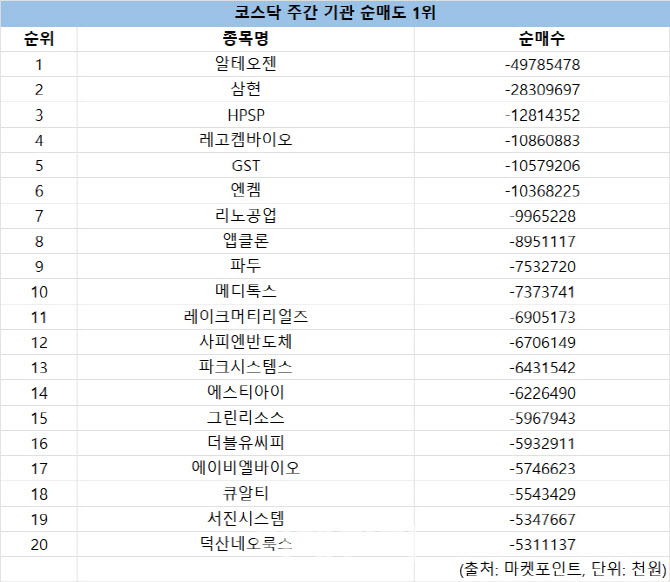670x582 pixels.
Task: Select the value -28309697
Action: tap(542, 90)
